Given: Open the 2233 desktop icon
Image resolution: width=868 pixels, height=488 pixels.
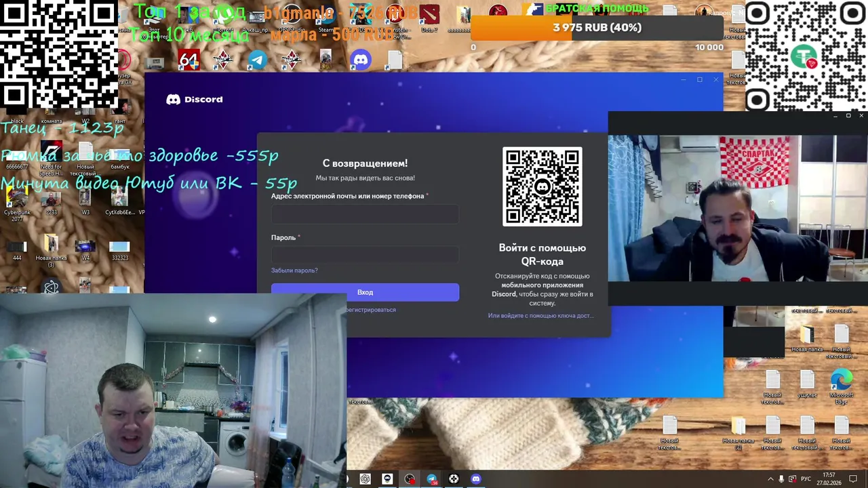Looking at the screenshot, I should pos(51,204).
